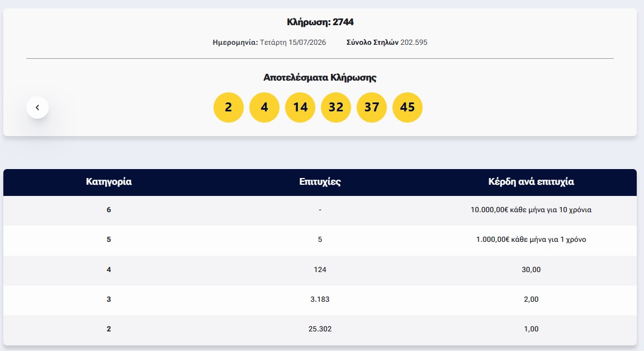644x351 pixels.
Task: Click the Κέρδη ανά επιτυχία column header
Action: 531,181
